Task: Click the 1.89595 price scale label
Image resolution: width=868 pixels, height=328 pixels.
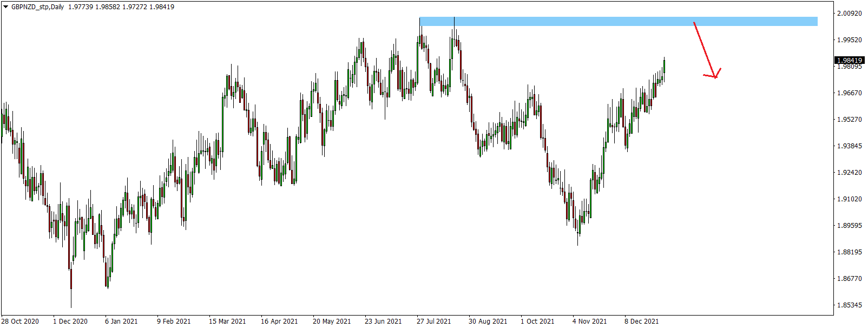Action: coord(850,226)
